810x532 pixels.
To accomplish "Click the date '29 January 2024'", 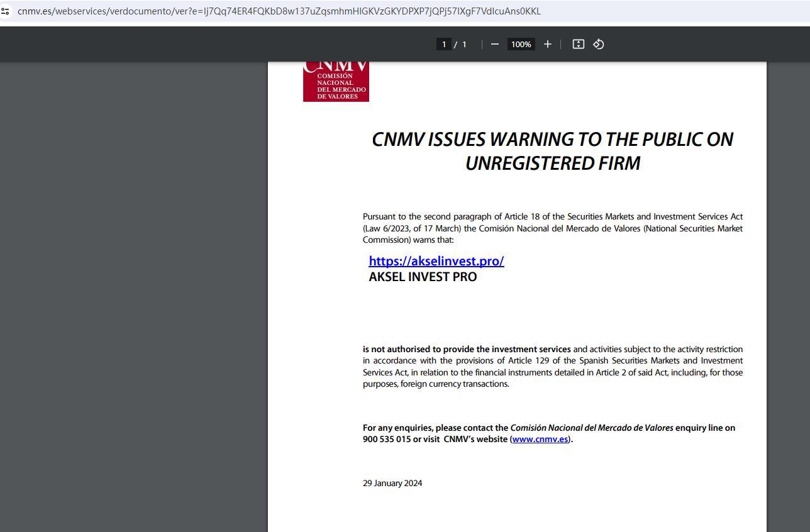I will tap(392, 484).
